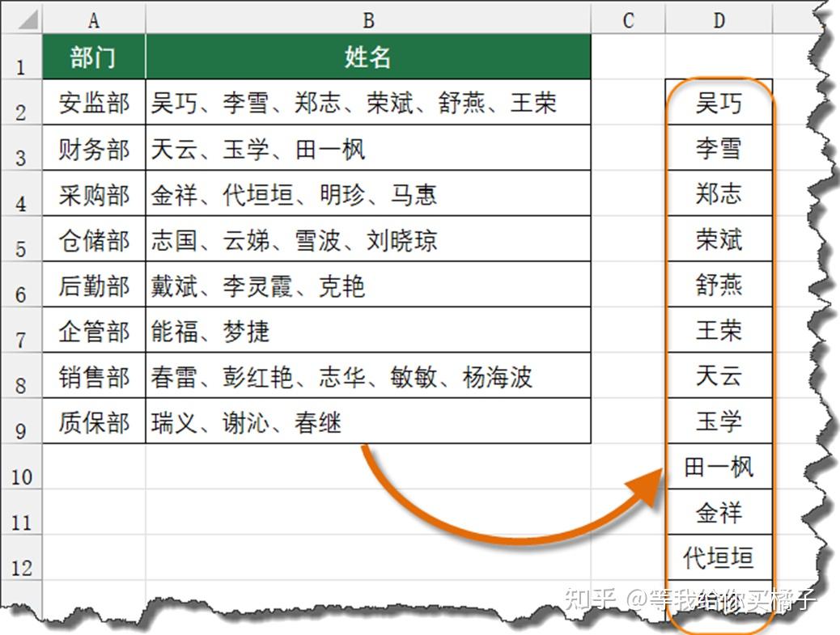840x635 pixels.
Task: Select row 12 header
Action: point(21,557)
